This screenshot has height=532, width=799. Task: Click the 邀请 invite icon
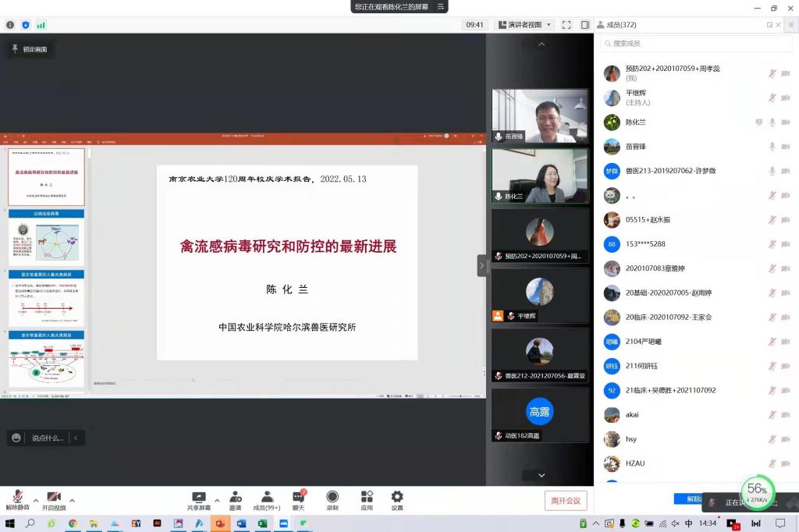235,499
